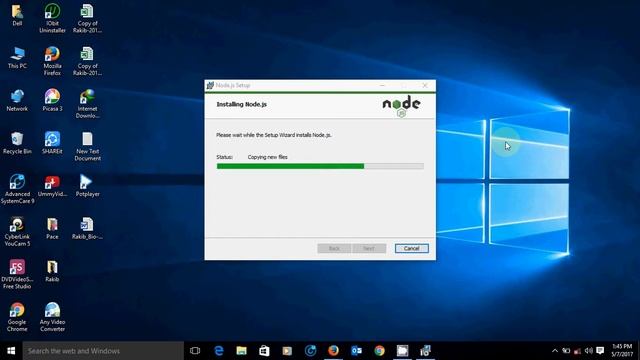Open the Windows Start menu
Image resolution: width=640 pixels, height=360 pixels.
click(11, 351)
